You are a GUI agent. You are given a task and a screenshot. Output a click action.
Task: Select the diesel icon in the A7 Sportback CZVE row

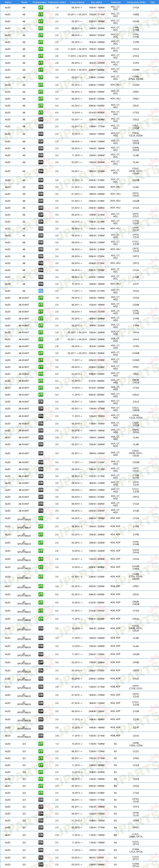pos(41,719)
